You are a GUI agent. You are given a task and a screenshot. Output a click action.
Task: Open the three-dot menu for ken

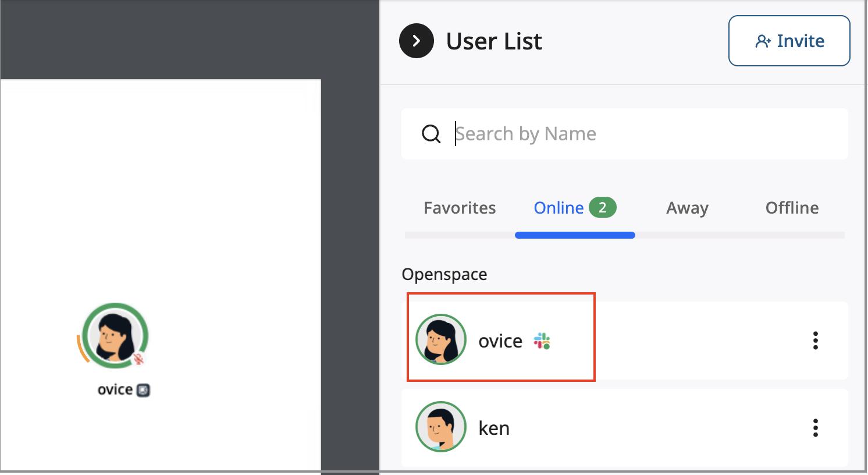pos(816,428)
